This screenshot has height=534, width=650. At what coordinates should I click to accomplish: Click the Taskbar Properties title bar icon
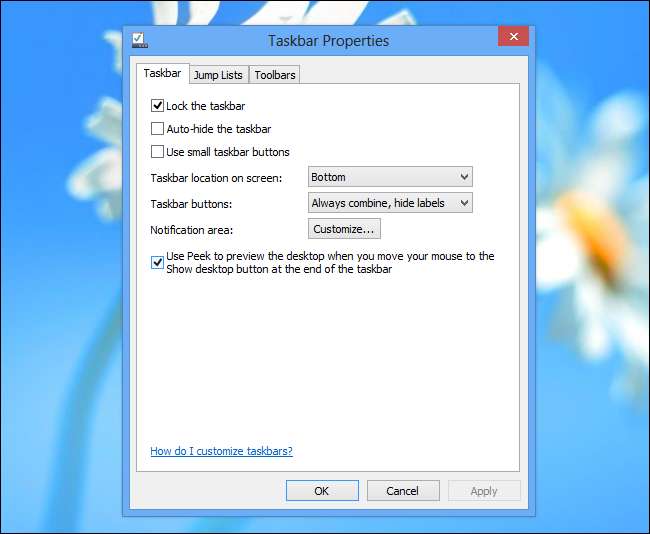tap(140, 40)
